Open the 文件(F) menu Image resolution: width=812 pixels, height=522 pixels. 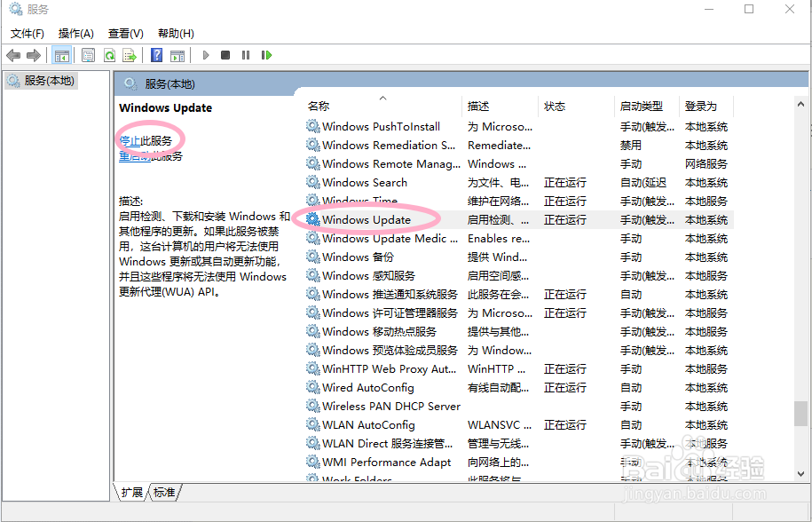pyautogui.click(x=28, y=34)
